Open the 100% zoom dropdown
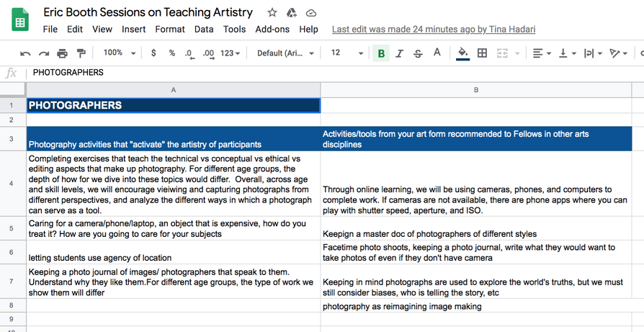The width and height of the screenshot is (644, 332). coord(119,53)
